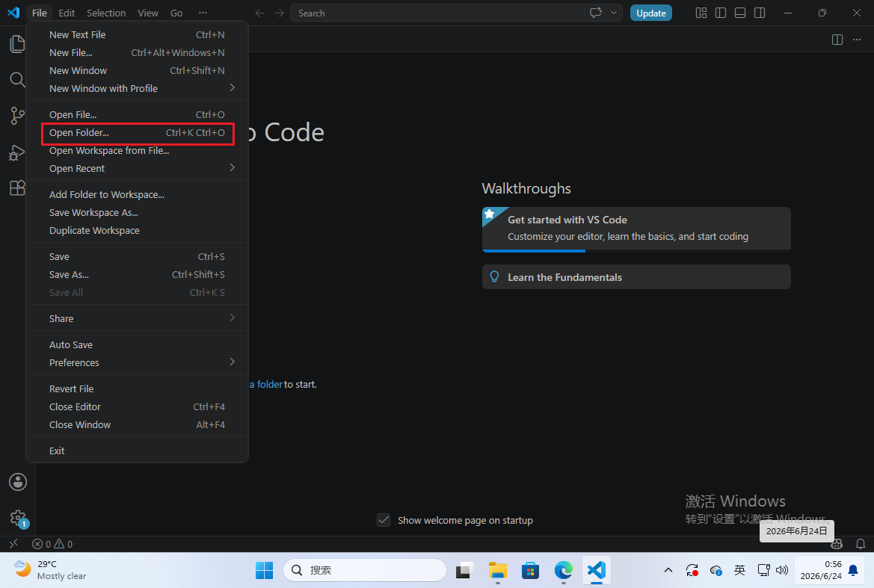Choose New Window menu item
874x588 pixels.
[137, 71]
